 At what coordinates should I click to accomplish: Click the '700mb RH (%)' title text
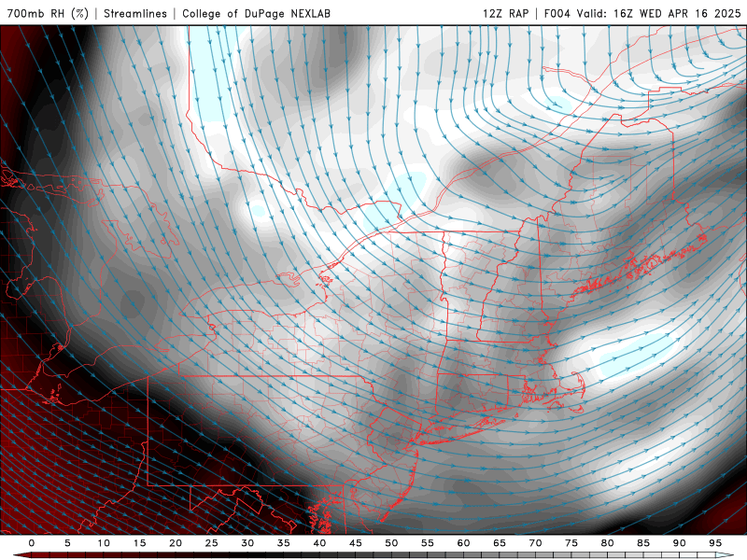49,13
